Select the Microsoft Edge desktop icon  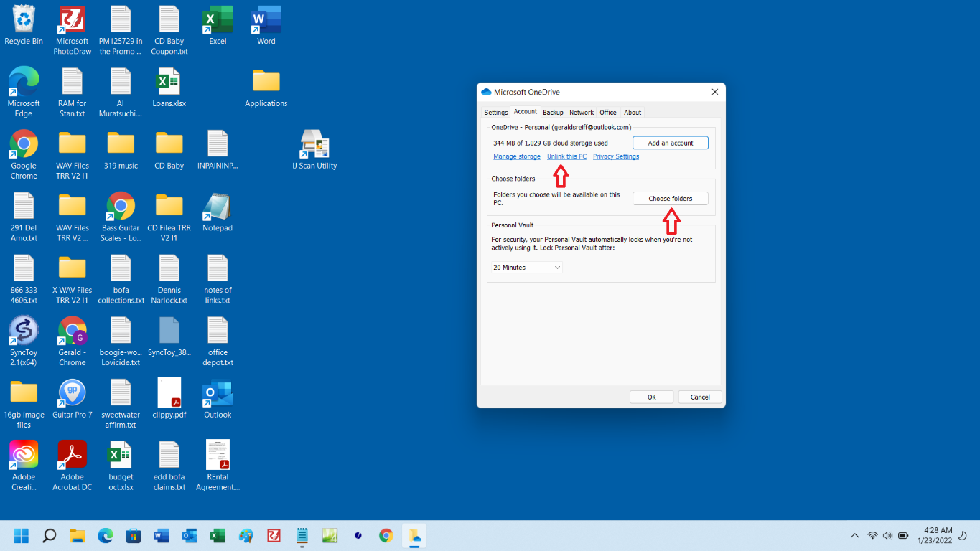[24, 93]
